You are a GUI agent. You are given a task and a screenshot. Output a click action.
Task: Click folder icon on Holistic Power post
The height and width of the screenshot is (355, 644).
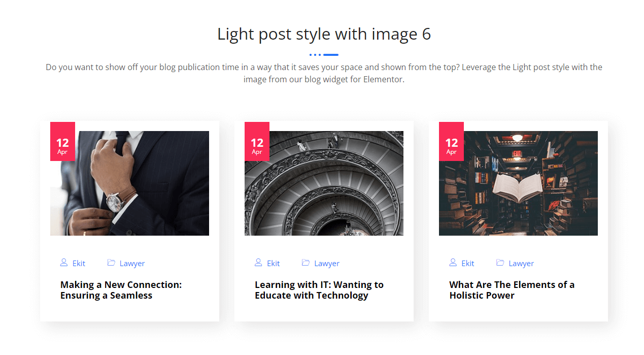[500, 263]
